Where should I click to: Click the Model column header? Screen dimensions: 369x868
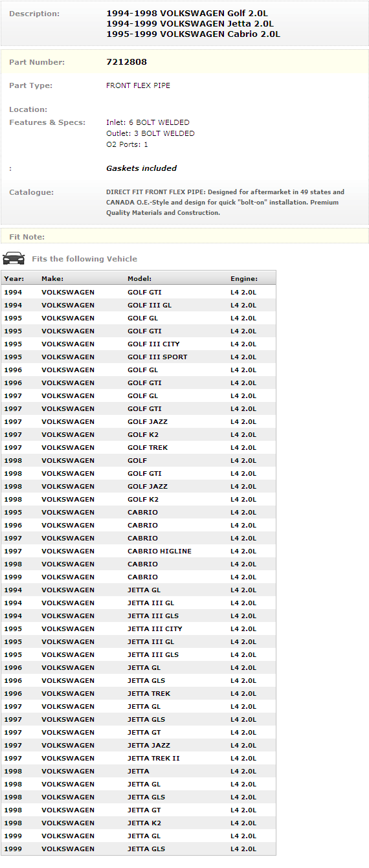coord(139,279)
